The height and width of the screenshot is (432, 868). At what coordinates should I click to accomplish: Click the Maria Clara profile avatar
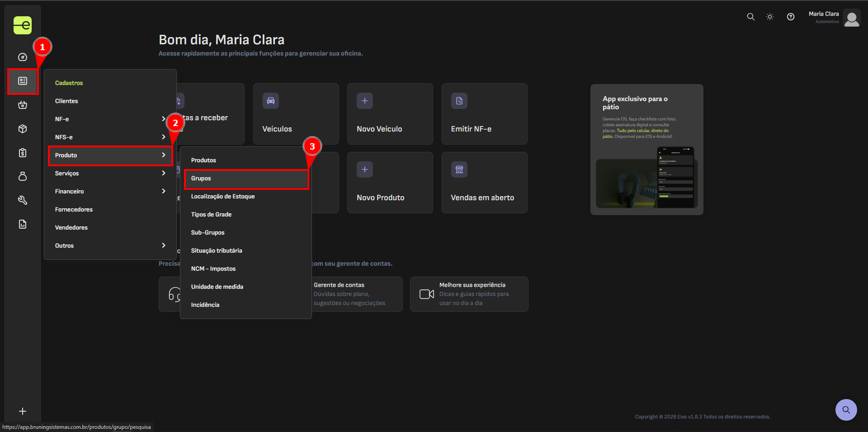(x=852, y=19)
